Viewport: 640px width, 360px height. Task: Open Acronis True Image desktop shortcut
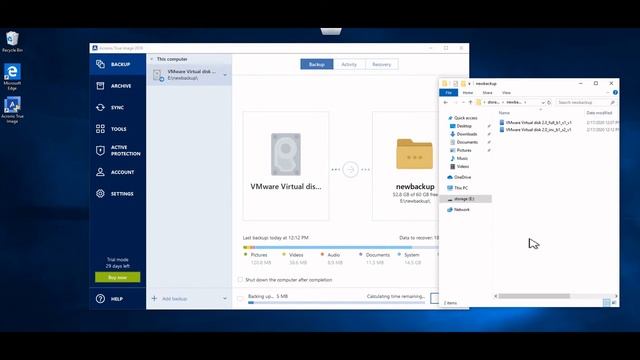12,110
